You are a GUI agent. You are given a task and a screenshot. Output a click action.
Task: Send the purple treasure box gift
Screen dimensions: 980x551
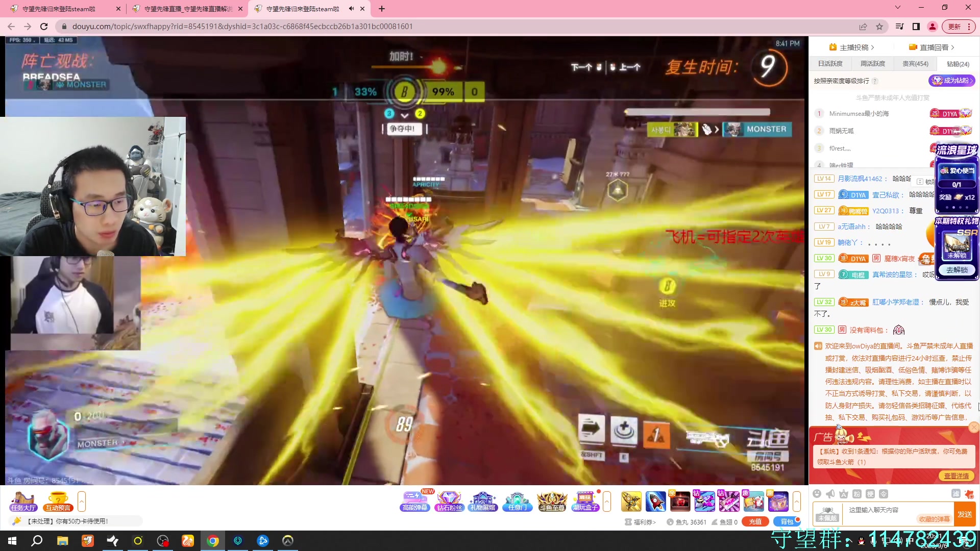[x=778, y=502]
